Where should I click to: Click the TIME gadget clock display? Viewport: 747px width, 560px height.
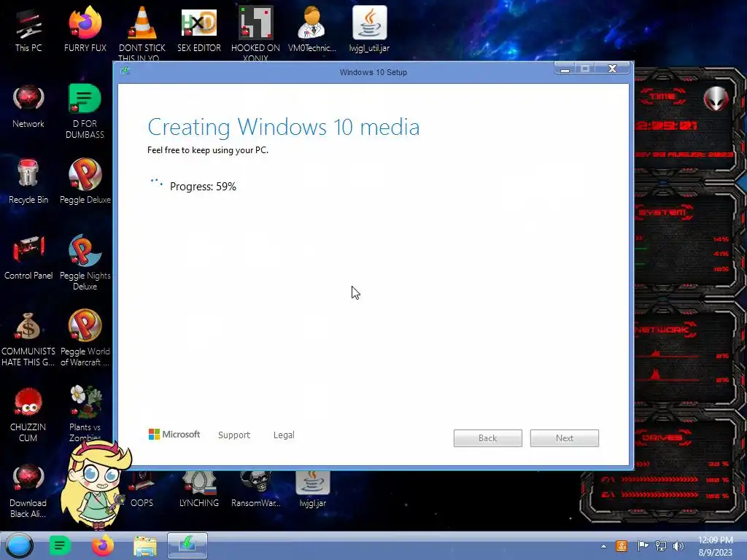(x=666, y=125)
